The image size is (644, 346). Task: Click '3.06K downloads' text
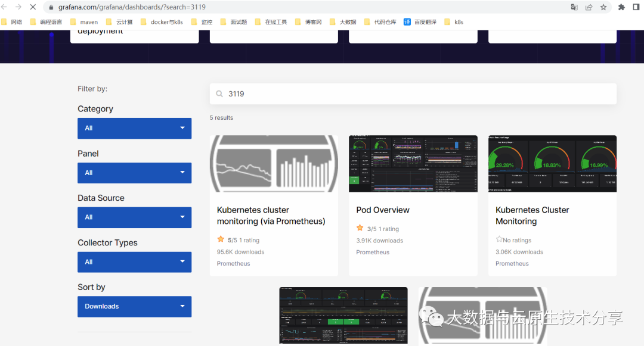[x=519, y=252]
